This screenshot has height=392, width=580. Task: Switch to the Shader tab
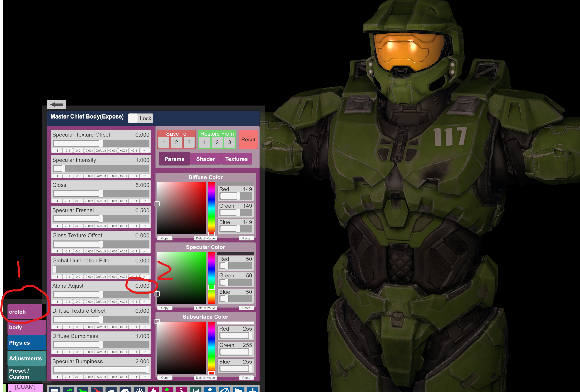206,159
